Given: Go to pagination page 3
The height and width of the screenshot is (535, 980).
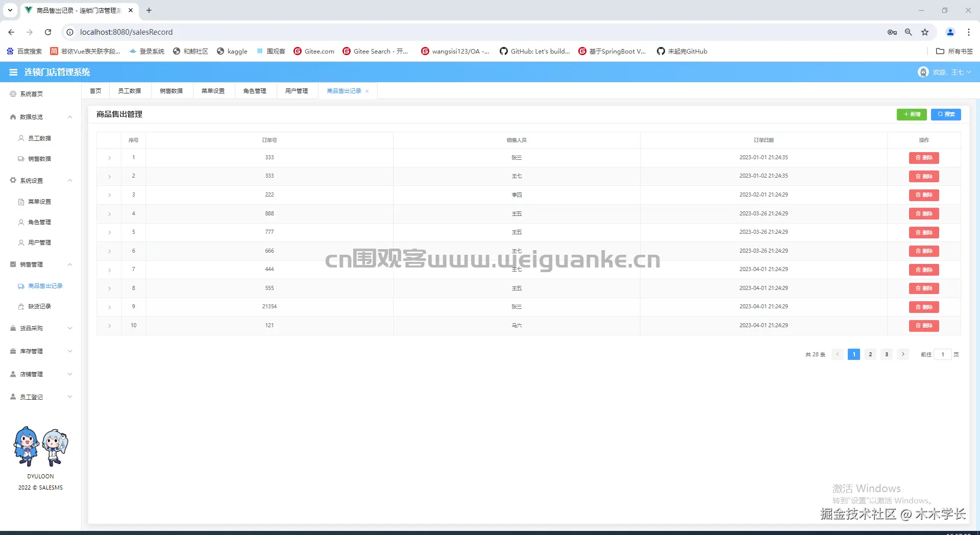Looking at the screenshot, I should (887, 354).
